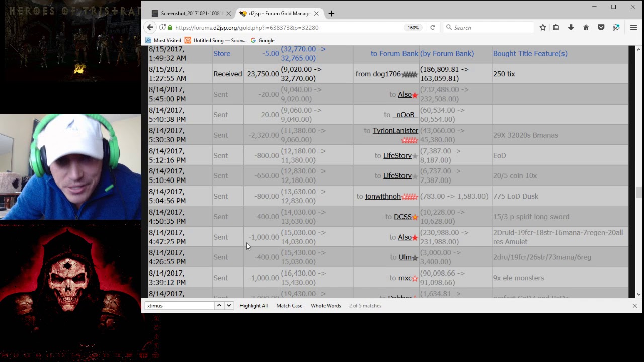644x362 pixels.
Task: Reset the 160% zoom level indicator
Action: click(x=413, y=28)
